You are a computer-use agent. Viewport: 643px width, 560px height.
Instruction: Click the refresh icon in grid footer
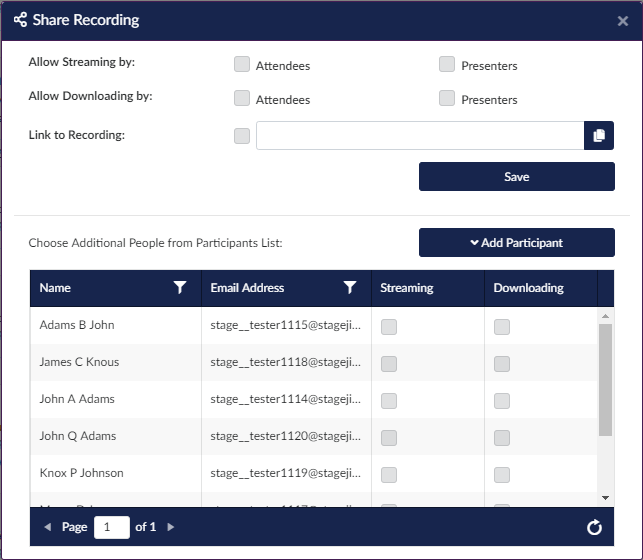[x=594, y=527]
